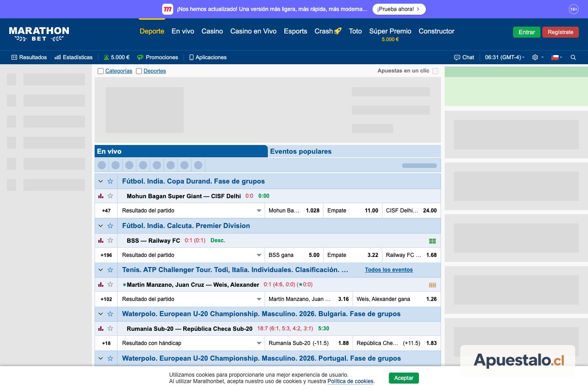
Task: Select Weis, Alexander gana odds 1.26
Action: tap(397, 299)
